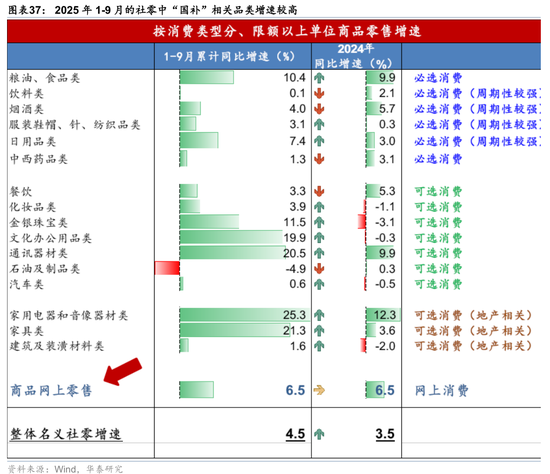
Task: Click the green bar for 金银珠宝类
Action: click(209, 222)
